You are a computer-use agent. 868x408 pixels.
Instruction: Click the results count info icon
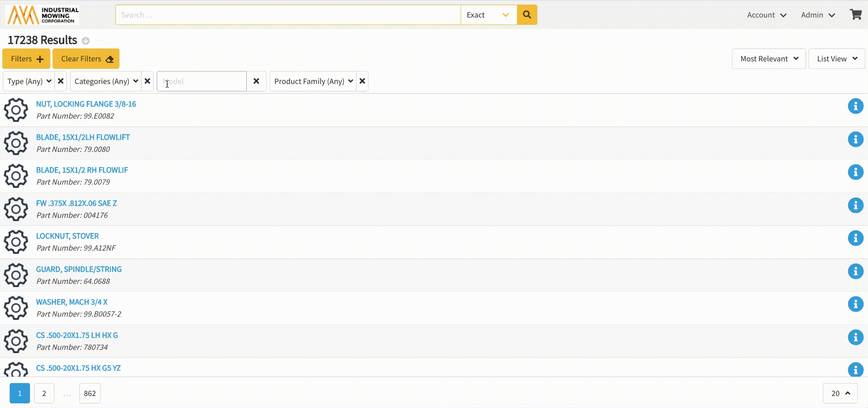click(86, 41)
